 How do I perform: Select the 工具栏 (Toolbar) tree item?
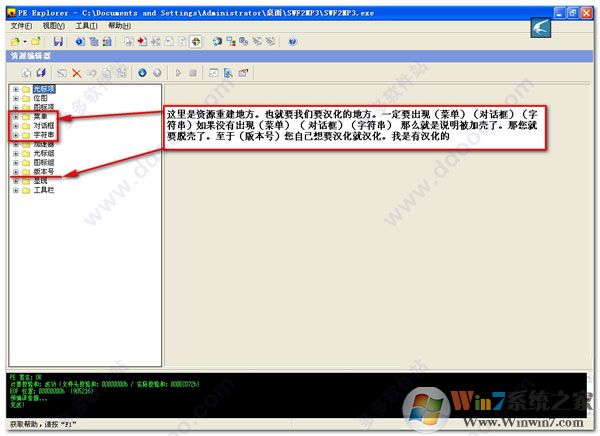pyautogui.click(x=45, y=189)
